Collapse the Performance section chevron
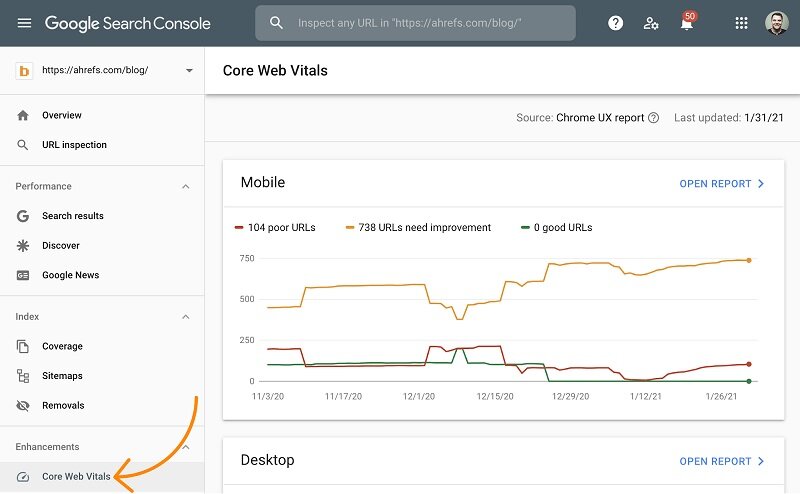 (186, 187)
